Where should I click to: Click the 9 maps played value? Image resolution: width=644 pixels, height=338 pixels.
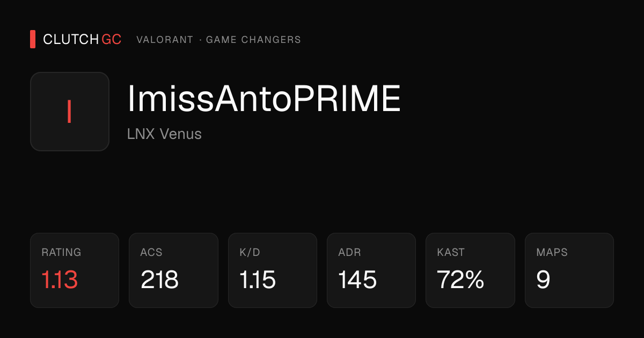(x=543, y=280)
